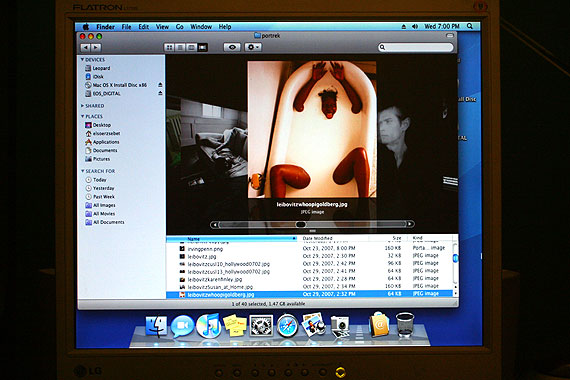Open the File menu
The image size is (570, 380).
[x=126, y=27]
